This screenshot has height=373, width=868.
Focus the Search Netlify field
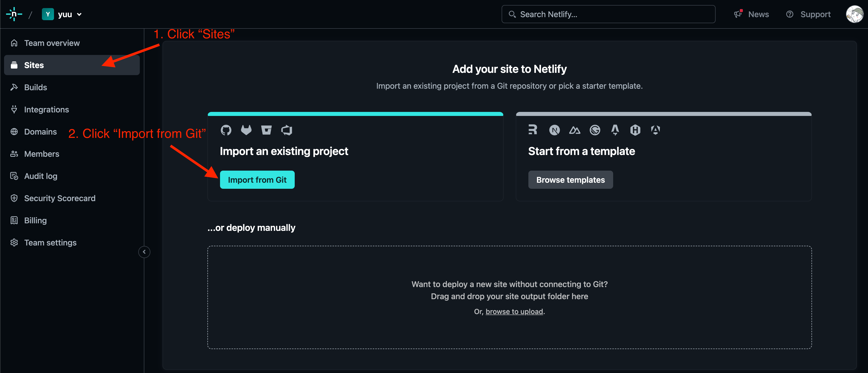click(x=608, y=14)
